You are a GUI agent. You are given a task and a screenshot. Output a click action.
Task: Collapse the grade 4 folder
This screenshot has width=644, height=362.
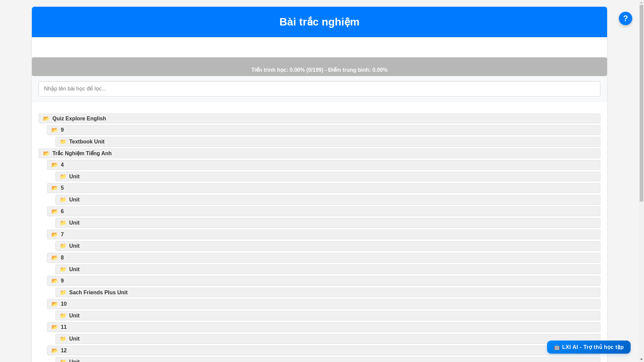[x=324, y=165]
